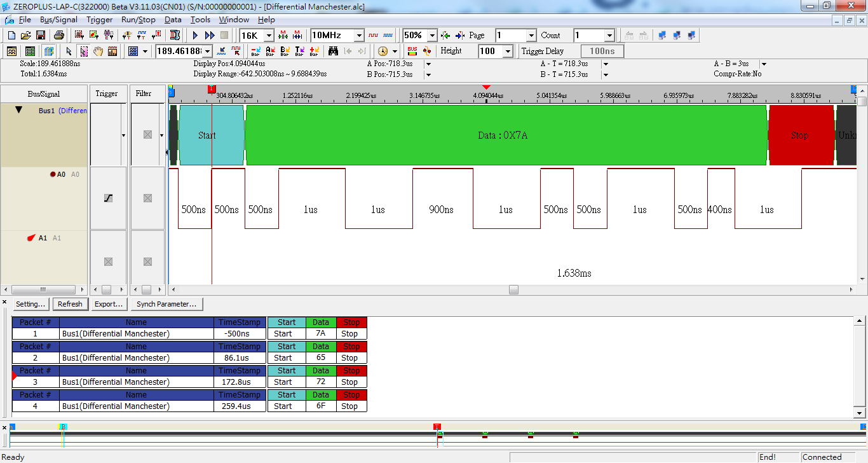Click the blue waveform display mode icon

pos(388,36)
